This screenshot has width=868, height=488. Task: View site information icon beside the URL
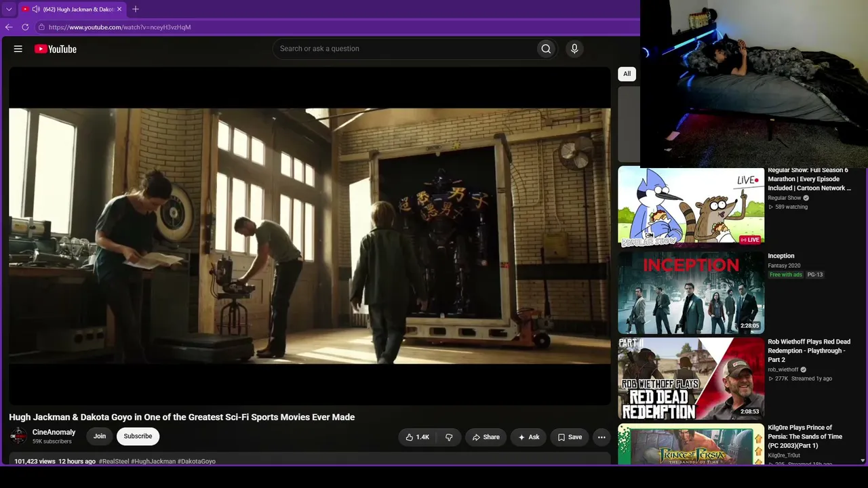tap(41, 27)
